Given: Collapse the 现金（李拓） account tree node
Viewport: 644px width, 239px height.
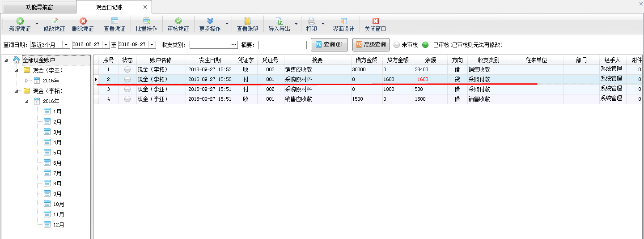Looking at the screenshot, I should pyautogui.click(x=17, y=91).
